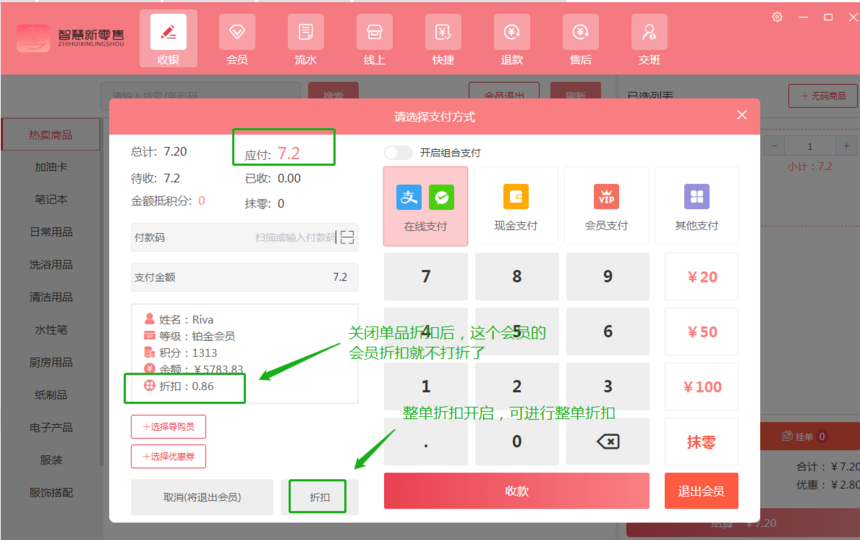This screenshot has height=540, width=860.
Task: Click 取消(将退出会员) cancel button
Action: [x=202, y=497]
